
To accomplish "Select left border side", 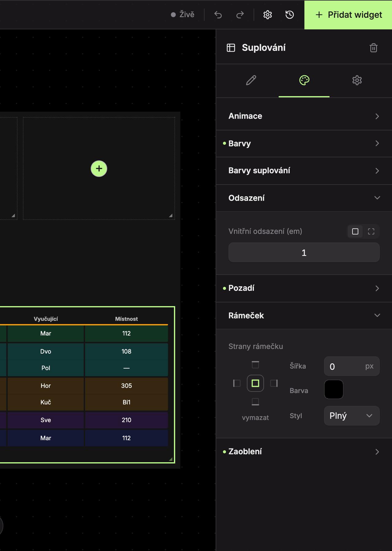I will coord(237,383).
